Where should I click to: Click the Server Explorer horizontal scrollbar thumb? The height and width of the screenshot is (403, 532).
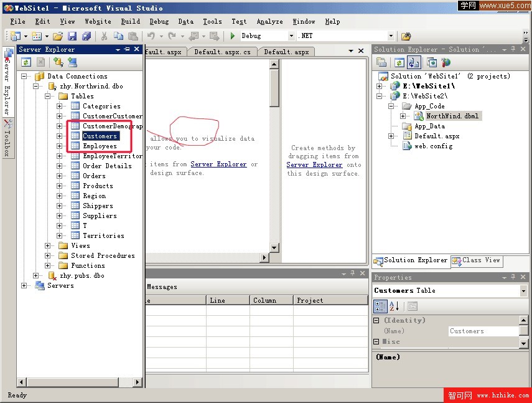pos(73,382)
